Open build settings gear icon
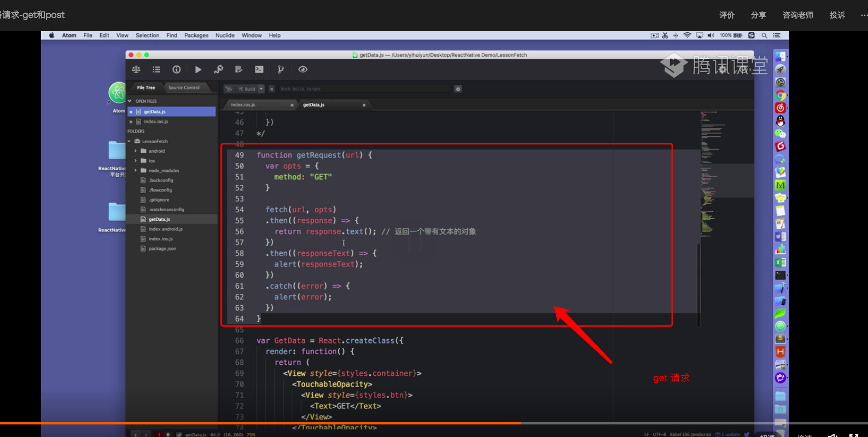This screenshot has height=437, width=868. (x=458, y=89)
